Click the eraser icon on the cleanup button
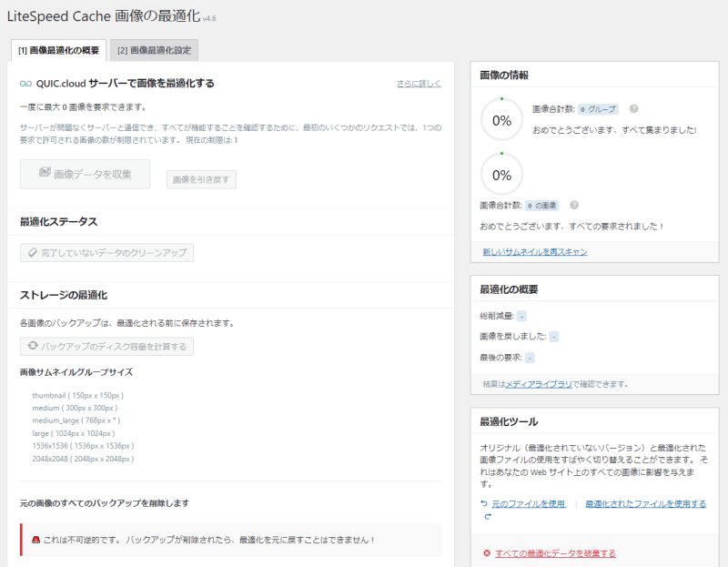Screen dimensions: 728x567 tap(34, 253)
